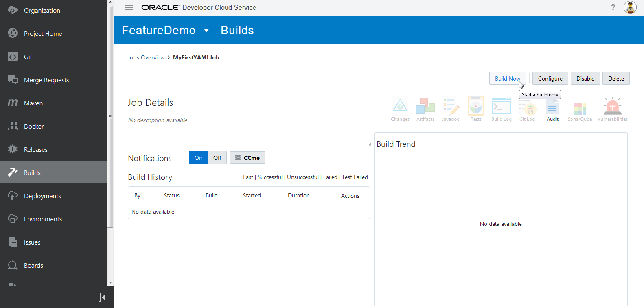The image size is (644, 308).
Task: Filter build history by Last
Action: pos(248,177)
